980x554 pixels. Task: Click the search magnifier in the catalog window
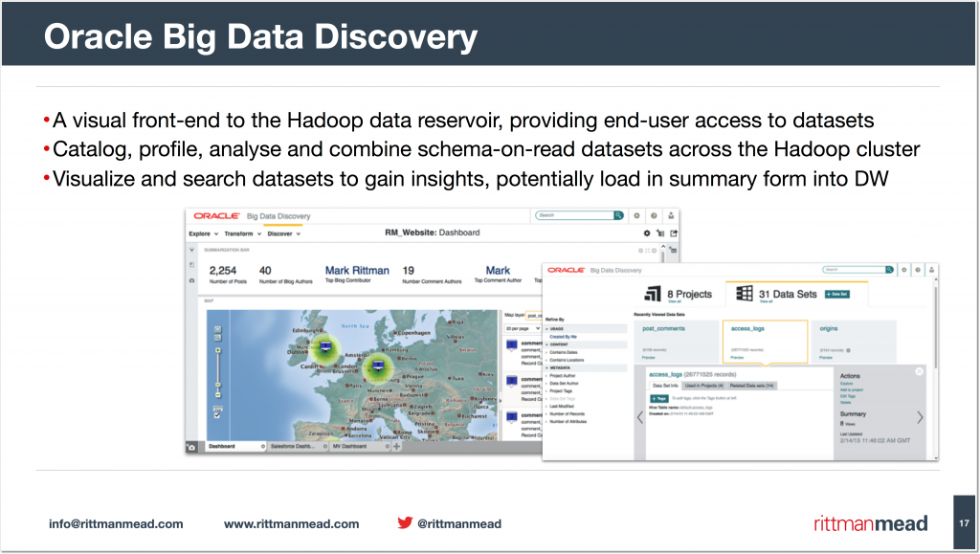pyautogui.click(x=889, y=270)
